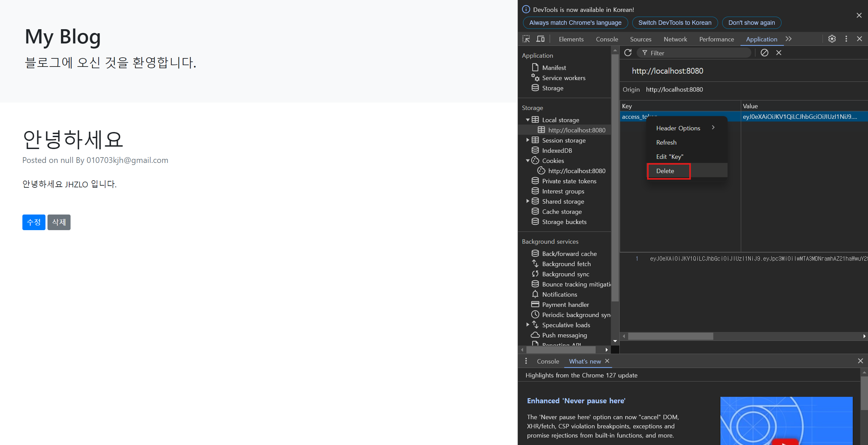Open the drawer three-dot menu beside Console
Viewport: 868px width, 445px height.
[526, 361]
